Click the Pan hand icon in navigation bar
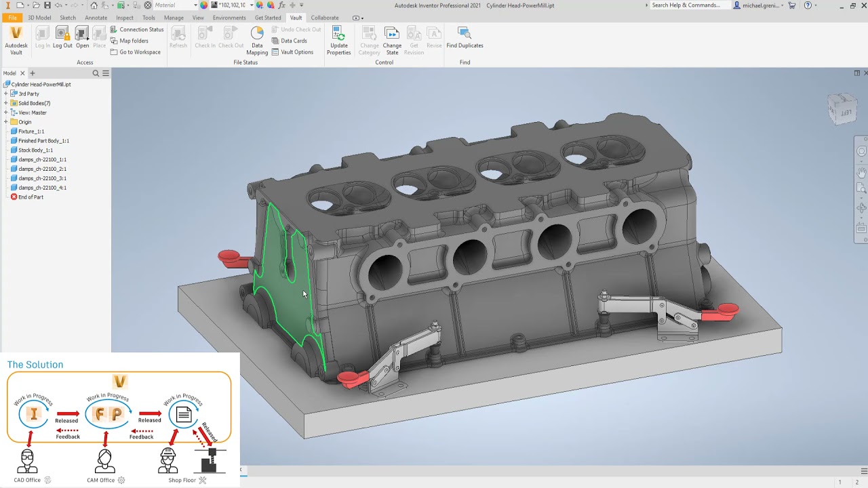 pos(861,173)
